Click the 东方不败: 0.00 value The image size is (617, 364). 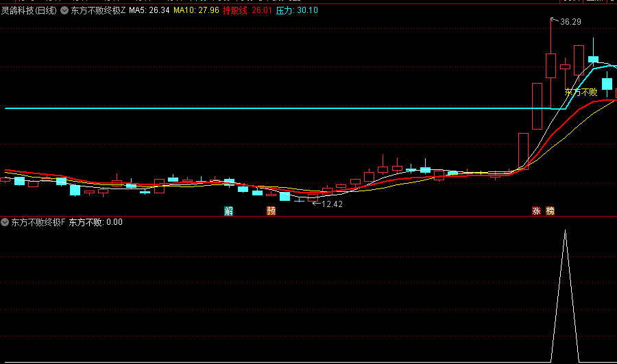95,222
